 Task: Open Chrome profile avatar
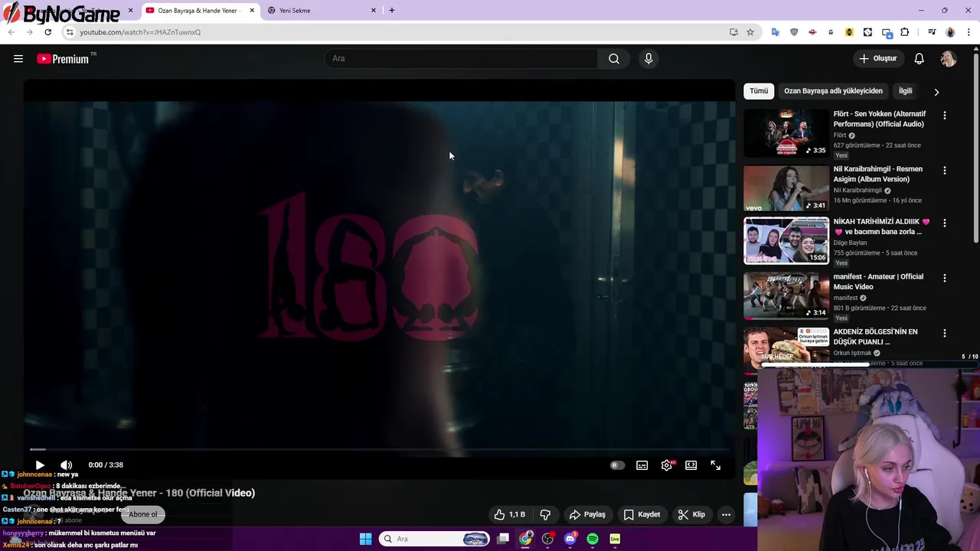pos(951,32)
